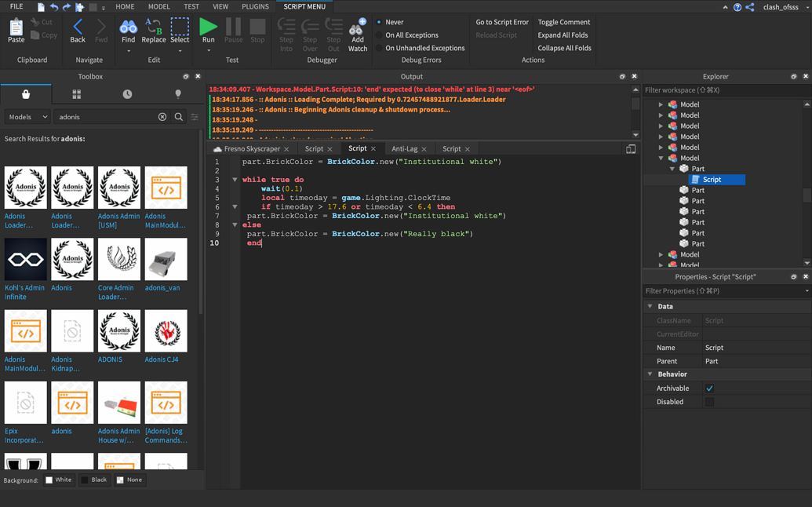Select On All Exceptions option
The image size is (812, 507).
click(379, 35)
